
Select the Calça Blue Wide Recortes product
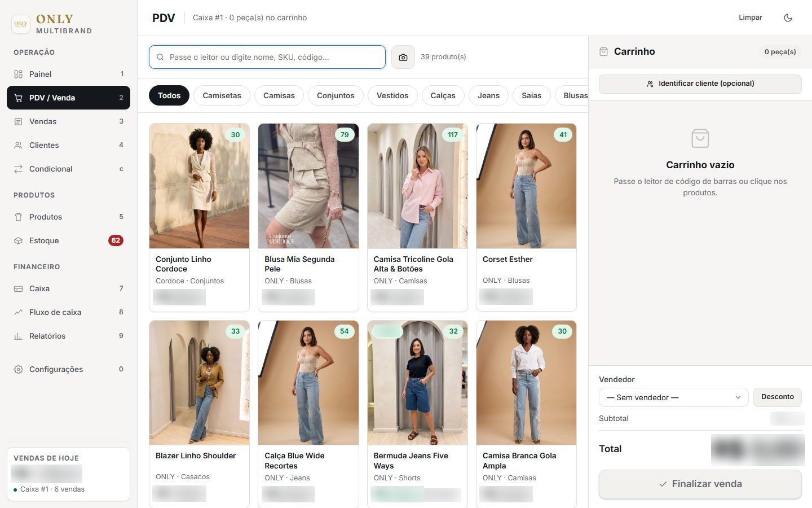coord(308,414)
